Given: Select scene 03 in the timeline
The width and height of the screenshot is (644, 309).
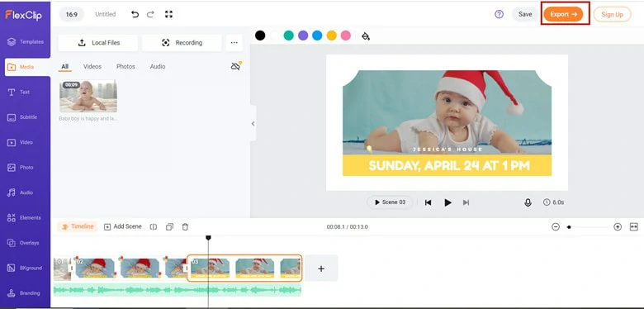Looking at the screenshot, I should click(244, 268).
